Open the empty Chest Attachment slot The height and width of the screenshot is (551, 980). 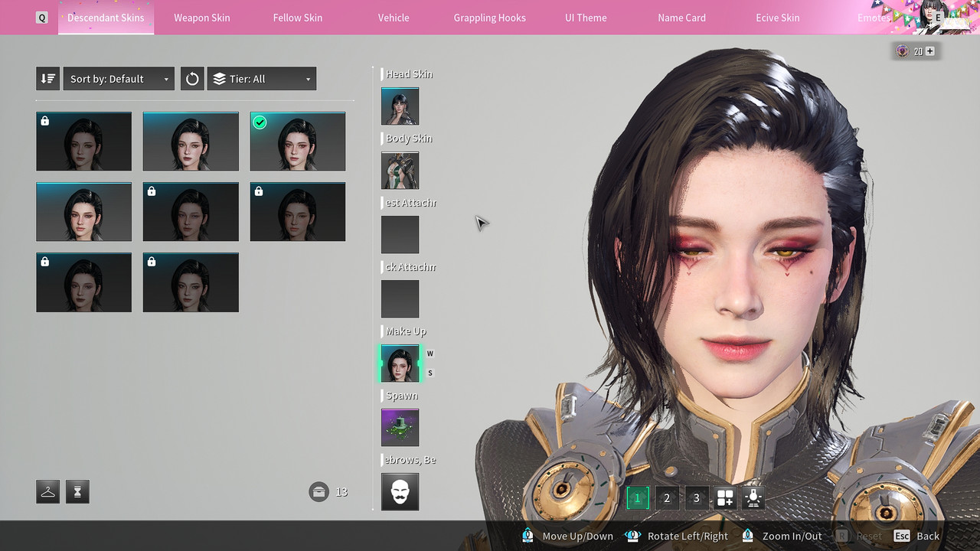point(400,235)
